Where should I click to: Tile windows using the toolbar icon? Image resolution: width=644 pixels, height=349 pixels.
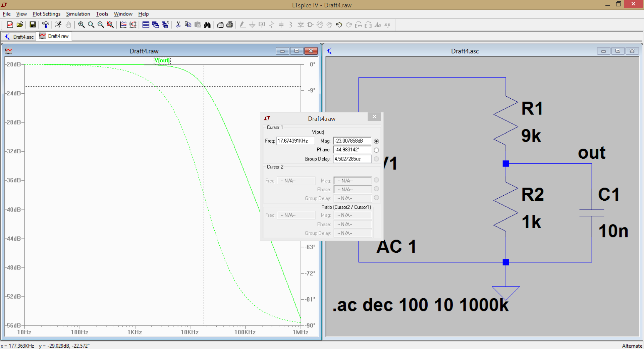click(146, 24)
